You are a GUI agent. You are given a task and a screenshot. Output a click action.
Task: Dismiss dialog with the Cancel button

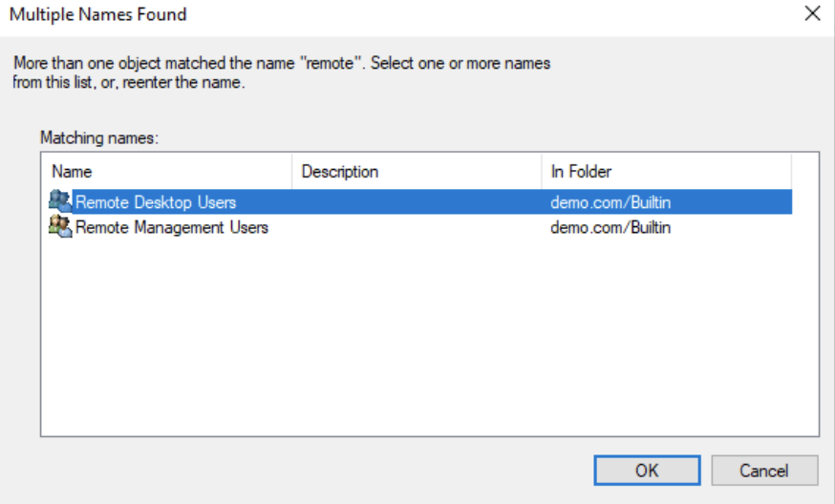pyautogui.click(x=764, y=471)
